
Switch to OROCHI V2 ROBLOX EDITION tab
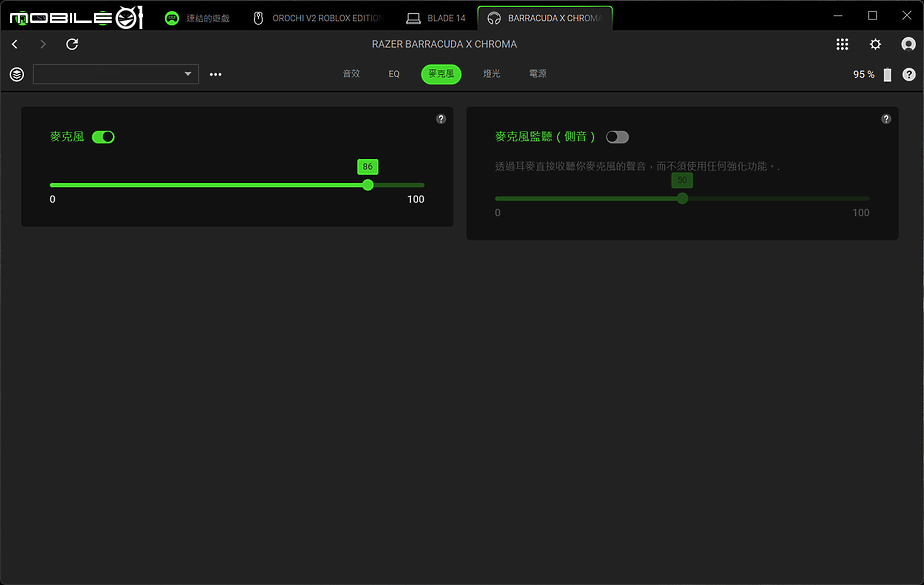tap(319, 18)
